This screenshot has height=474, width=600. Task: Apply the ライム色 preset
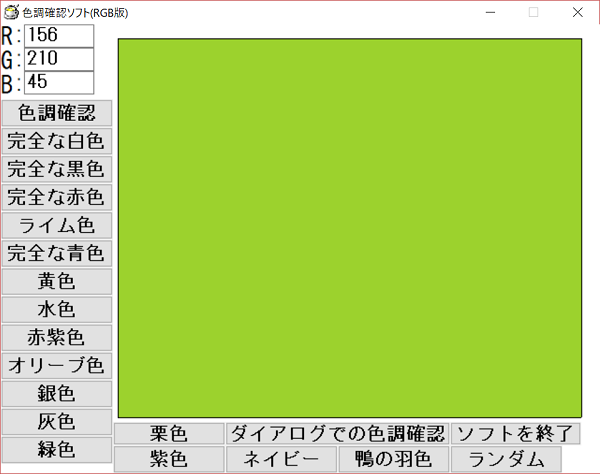point(57,225)
